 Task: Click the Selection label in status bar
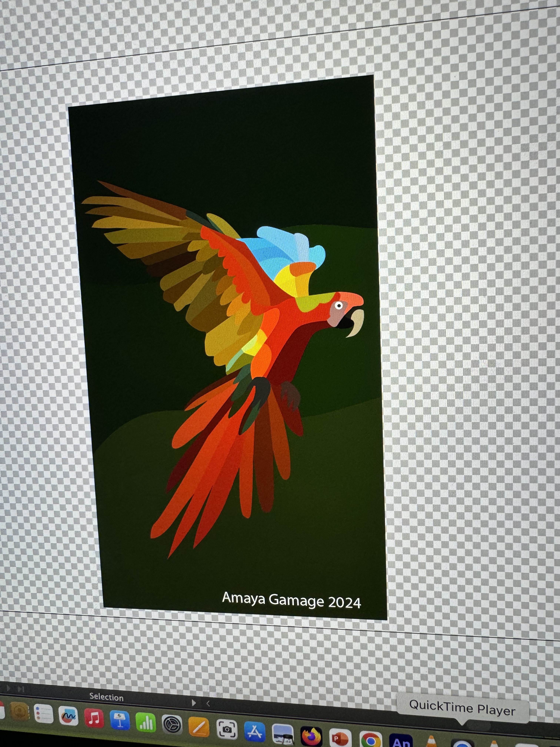point(106,697)
